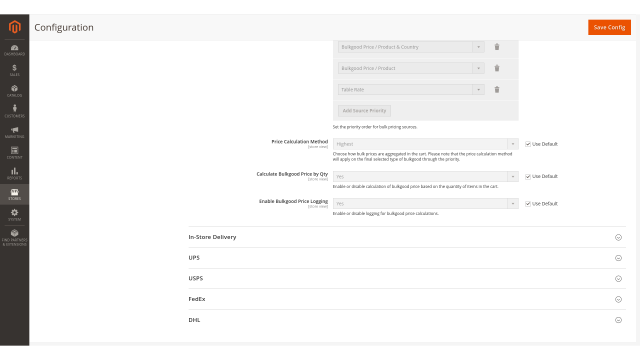Expand the FedEx section
Screen dimensions: 640x360
pyautogui.click(x=407, y=299)
